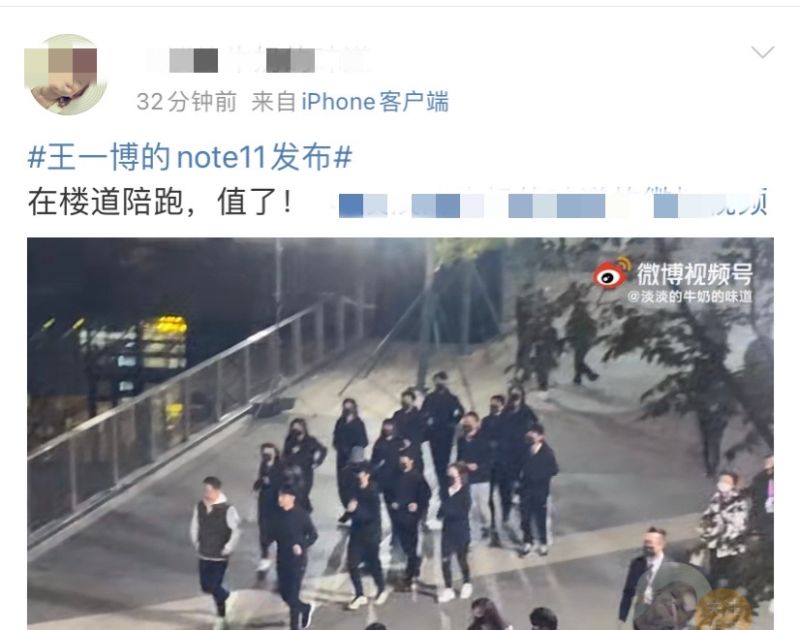Click the person in camouflage jacket
Screen dimensions: 800x630
click(724, 520)
